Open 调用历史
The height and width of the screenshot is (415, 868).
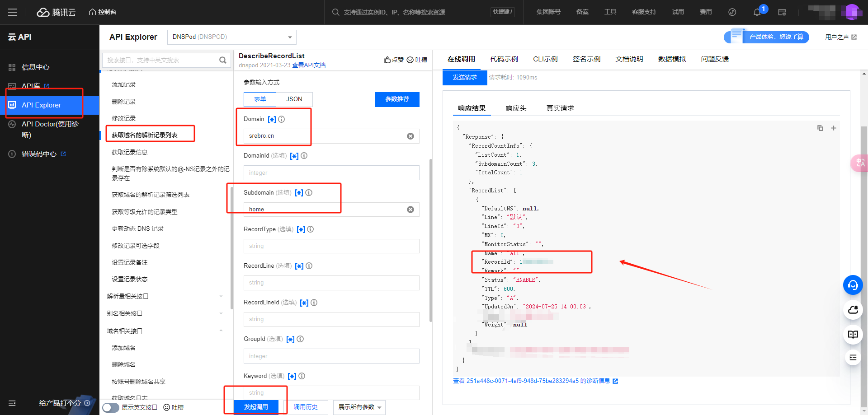click(306, 407)
